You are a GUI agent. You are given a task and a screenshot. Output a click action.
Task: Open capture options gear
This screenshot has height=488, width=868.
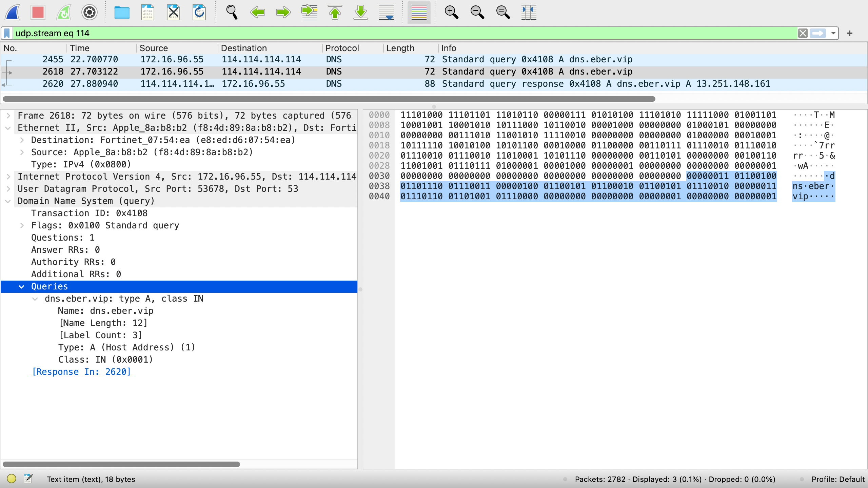click(x=90, y=13)
